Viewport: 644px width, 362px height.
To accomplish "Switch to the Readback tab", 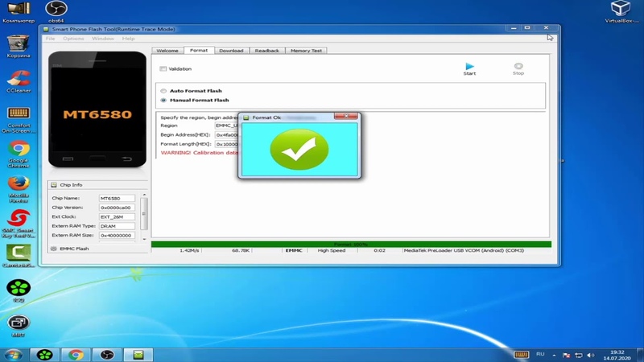I will [x=267, y=51].
